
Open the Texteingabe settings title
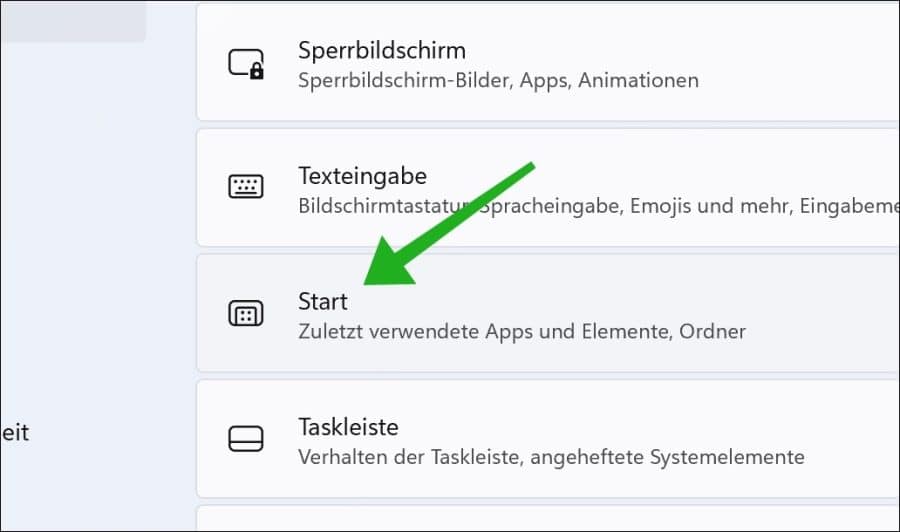point(362,176)
